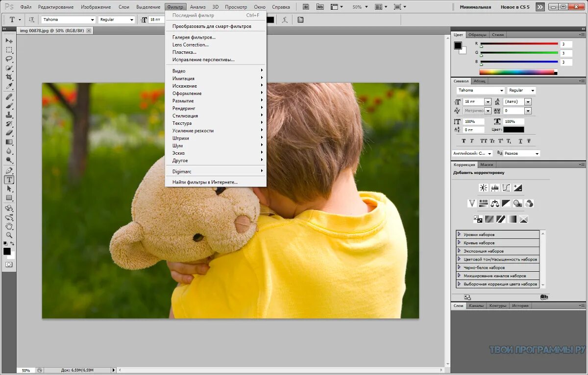Select the Clone Stamp tool
Viewport: 588px width, 375px height.
(x=9, y=115)
